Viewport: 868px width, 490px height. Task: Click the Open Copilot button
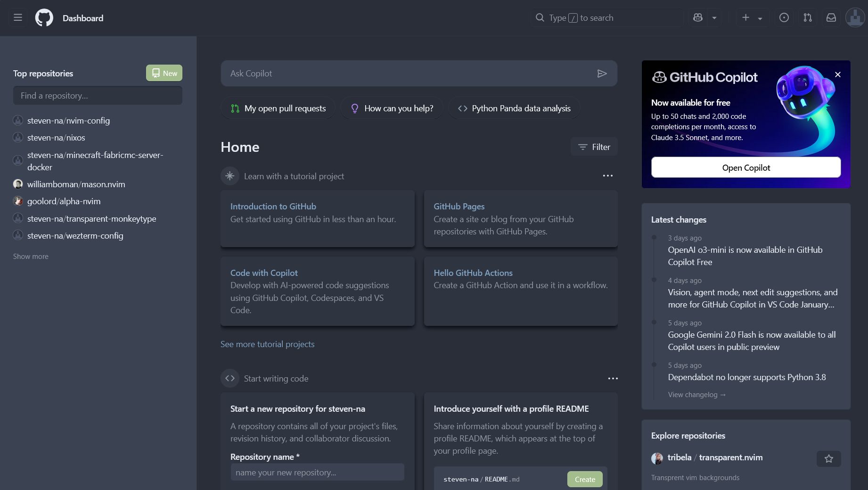(746, 168)
